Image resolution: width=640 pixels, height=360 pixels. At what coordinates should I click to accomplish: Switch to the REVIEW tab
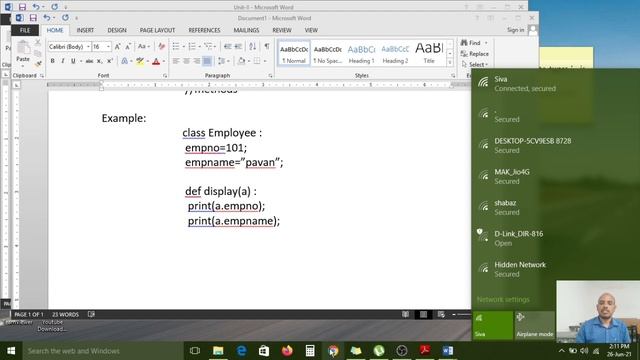(282, 30)
